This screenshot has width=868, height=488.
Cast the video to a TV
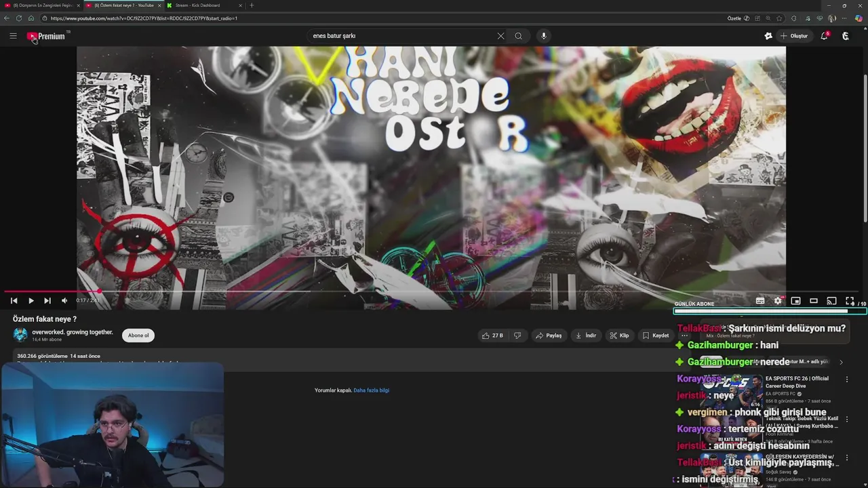[831, 301]
